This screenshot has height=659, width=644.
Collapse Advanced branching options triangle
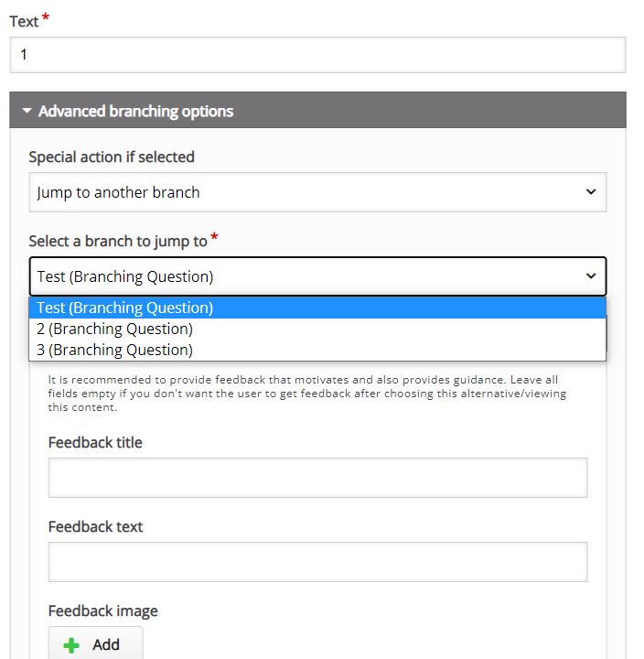pos(27,111)
